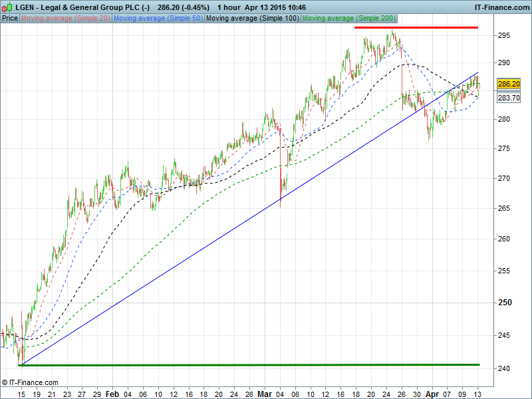
Task: Click the yellow 286.20 current price tag
Action: tap(508, 84)
